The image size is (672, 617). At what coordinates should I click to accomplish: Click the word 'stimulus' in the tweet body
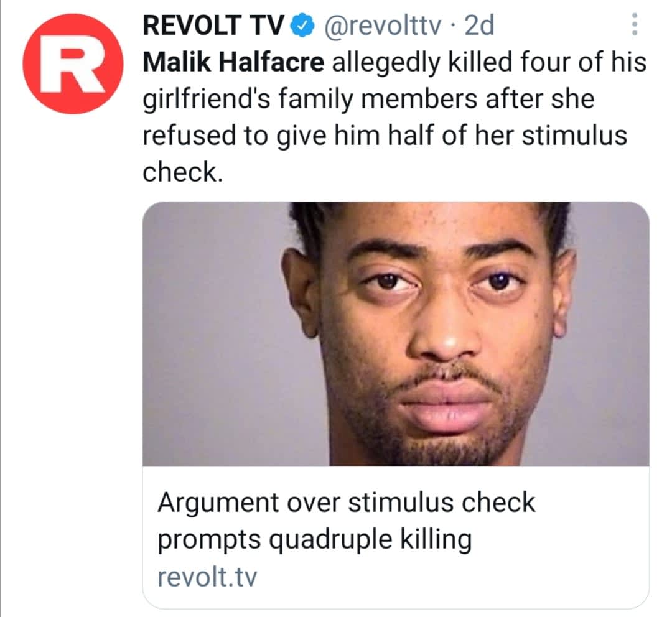tap(575, 136)
